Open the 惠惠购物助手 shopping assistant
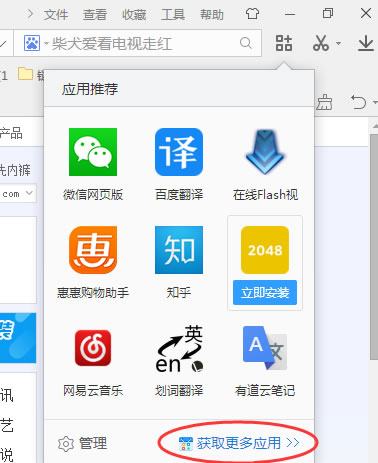378x463 pixels. coord(93,250)
